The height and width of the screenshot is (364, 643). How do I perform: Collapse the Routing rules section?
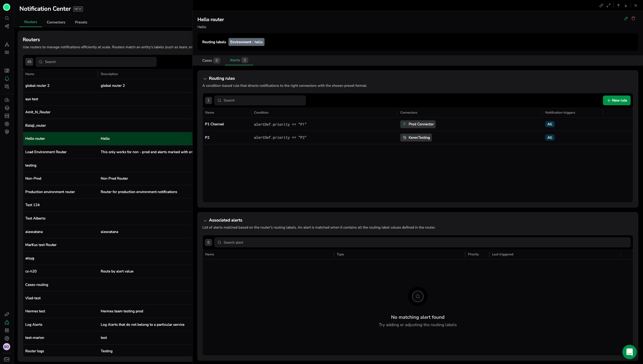click(x=205, y=79)
